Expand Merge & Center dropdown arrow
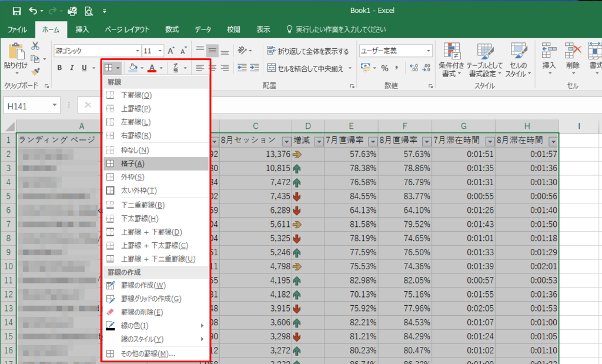This screenshot has height=364, width=602. pyautogui.click(x=350, y=68)
